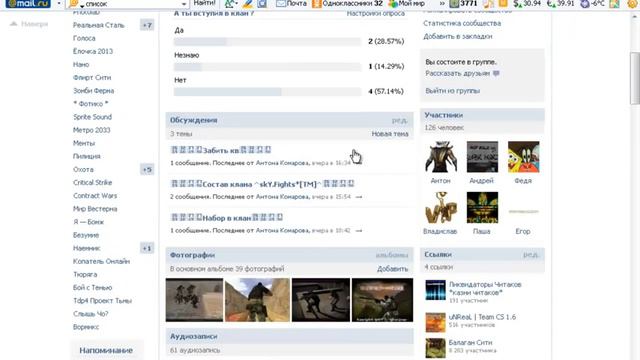Open member Антон's avatar
Viewport: 640px width, 360px height.
[x=441, y=157]
